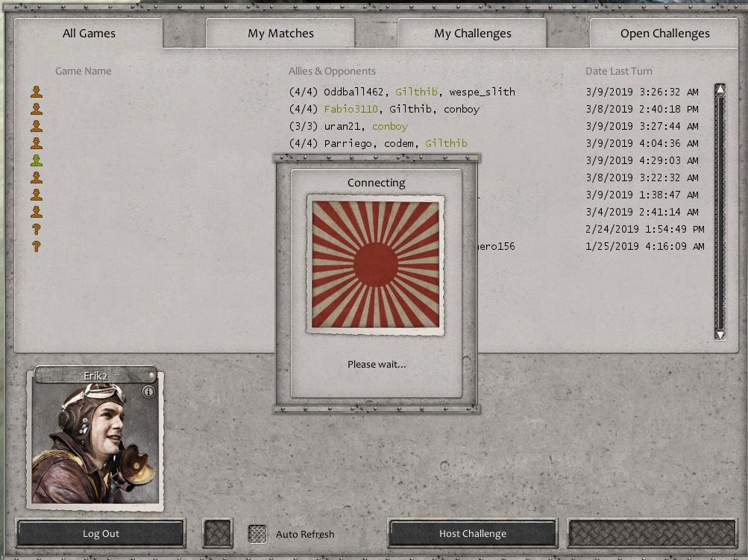Select the My Challenges tab
Screen dimensions: 748x560
pyautogui.click(x=472, y=33)
